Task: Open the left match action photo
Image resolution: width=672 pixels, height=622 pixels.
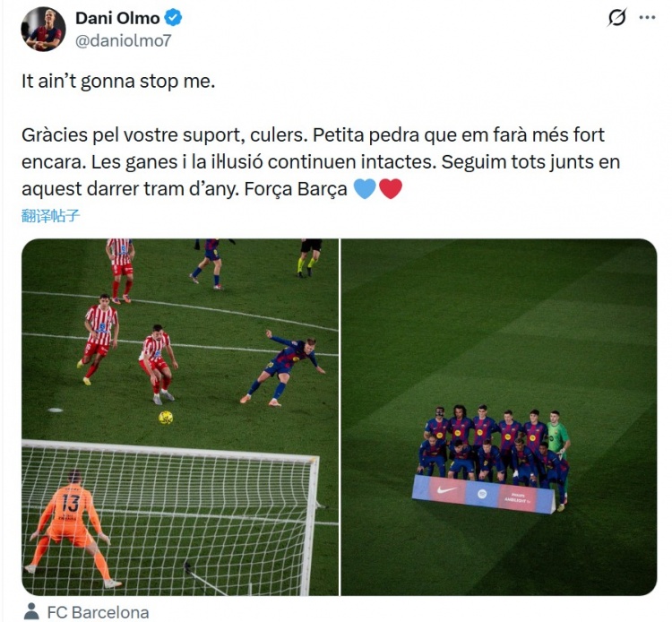Action: point(180,417)
